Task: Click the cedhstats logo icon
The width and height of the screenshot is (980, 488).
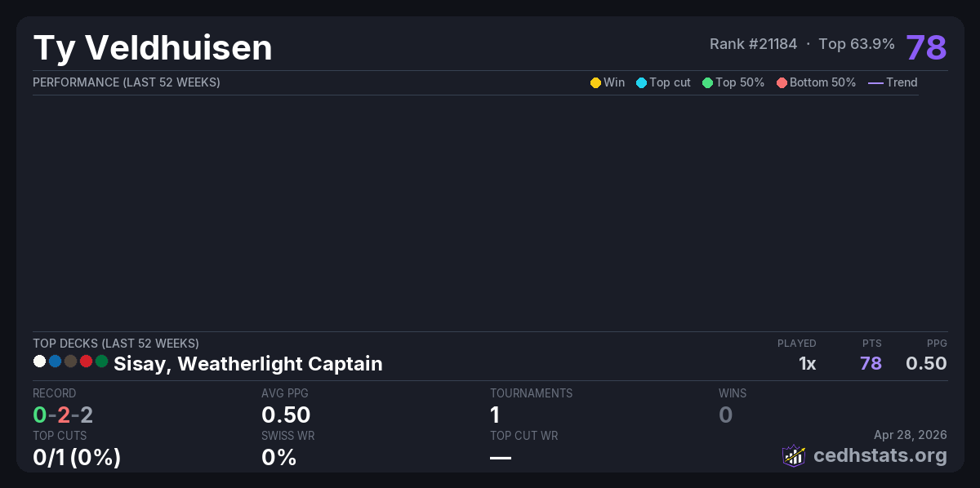Action: coord(794,455)
